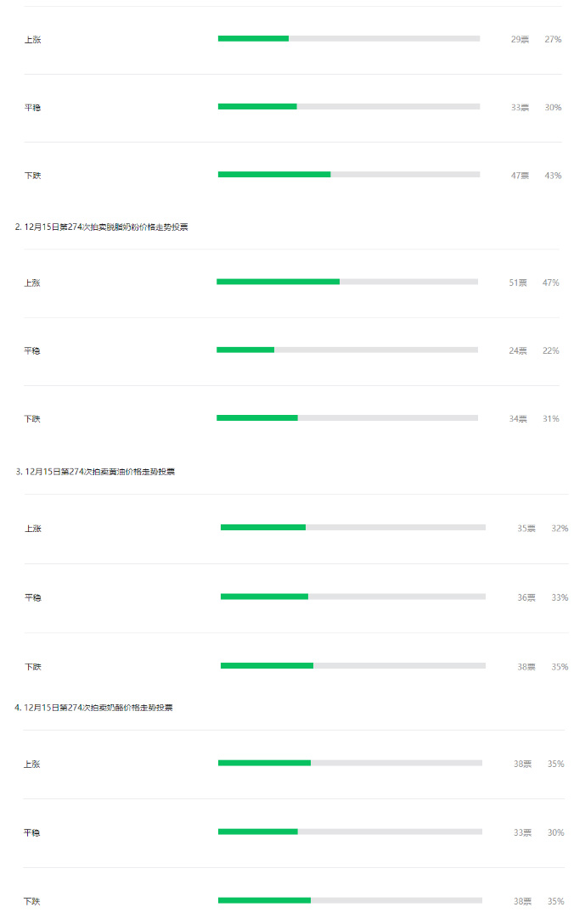
Task: Click the 51票 vote count
Action: pyautogui.click(x=518, y=283)
